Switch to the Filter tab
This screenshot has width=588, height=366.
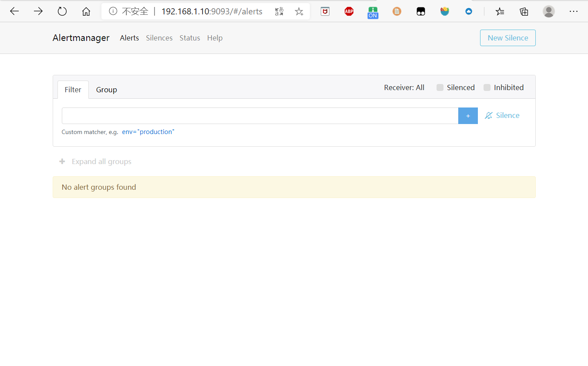coord(73,90)
